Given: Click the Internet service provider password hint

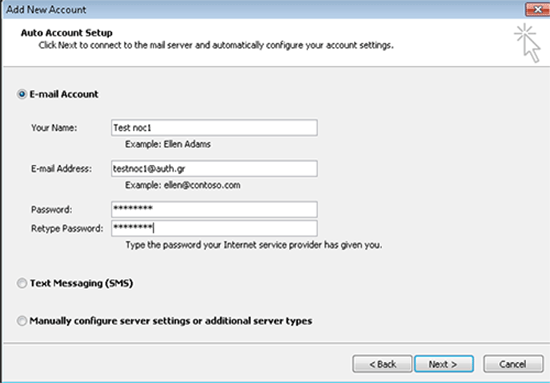Looking at the screenshot, I should coord(254,245).
